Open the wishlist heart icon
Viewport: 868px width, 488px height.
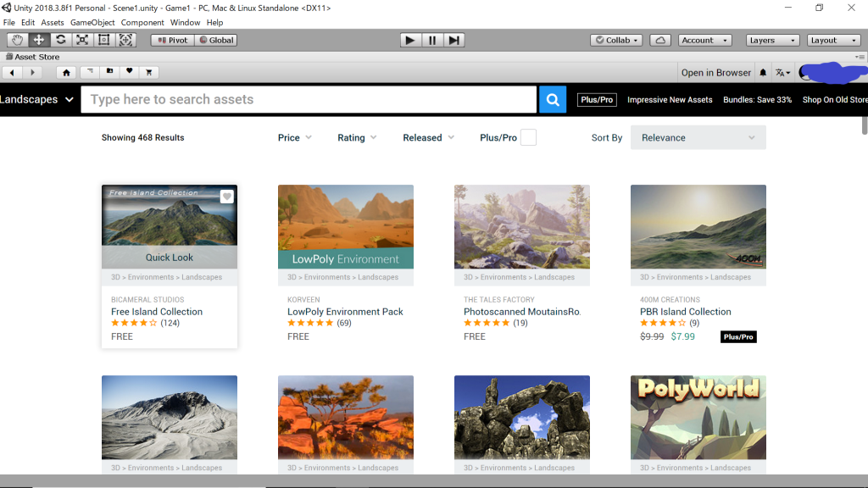(x=129, y=72)
